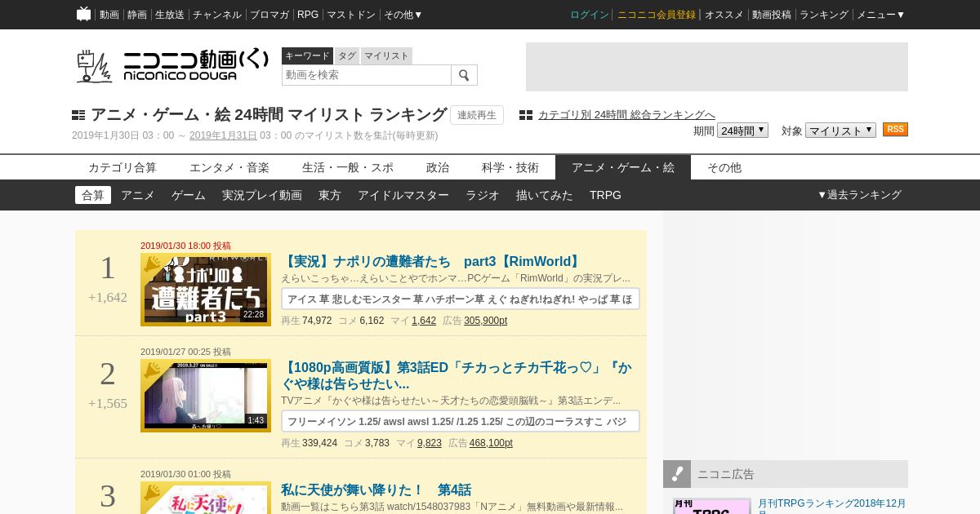Select the アイドルマスター subcategory

(403, 195)
